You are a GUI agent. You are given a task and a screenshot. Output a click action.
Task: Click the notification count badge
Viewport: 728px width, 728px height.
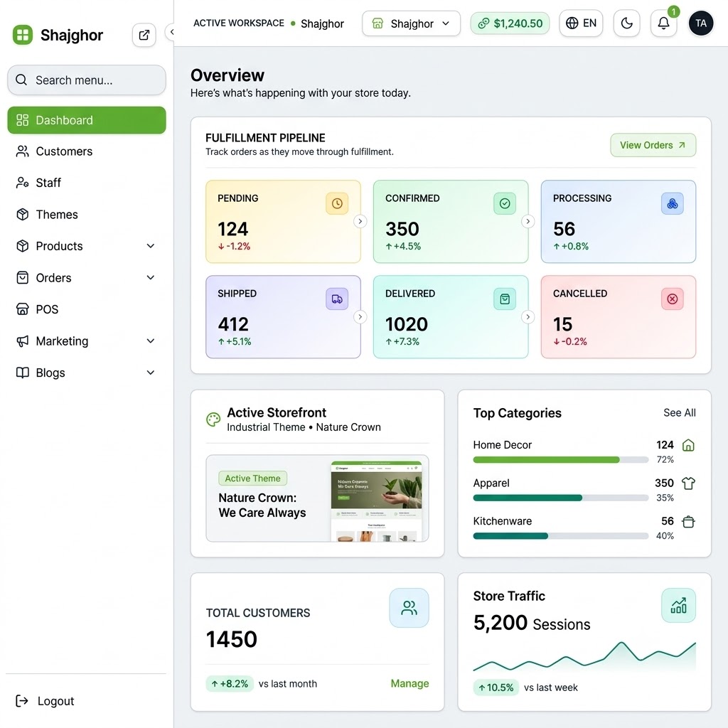point(673,11)
